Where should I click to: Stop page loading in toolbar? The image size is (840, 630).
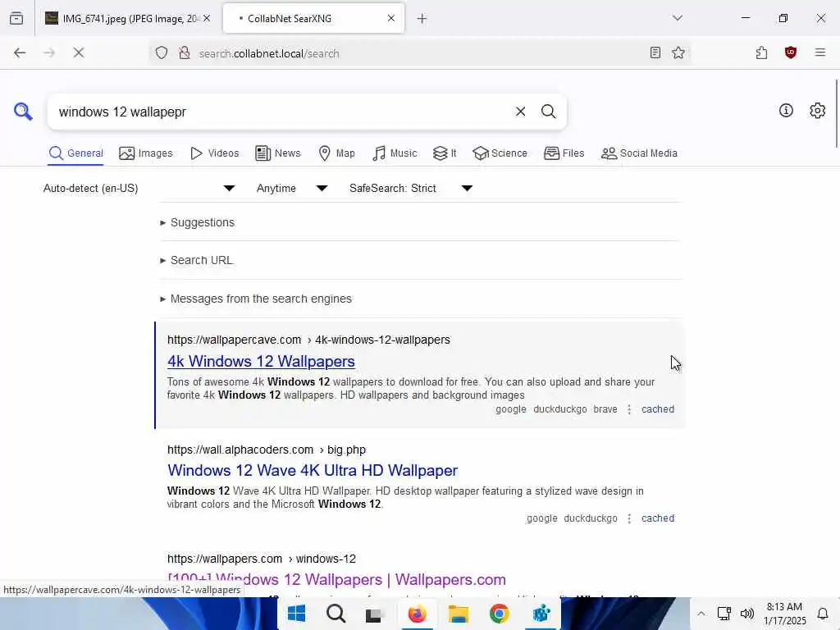tap(78, 52)
